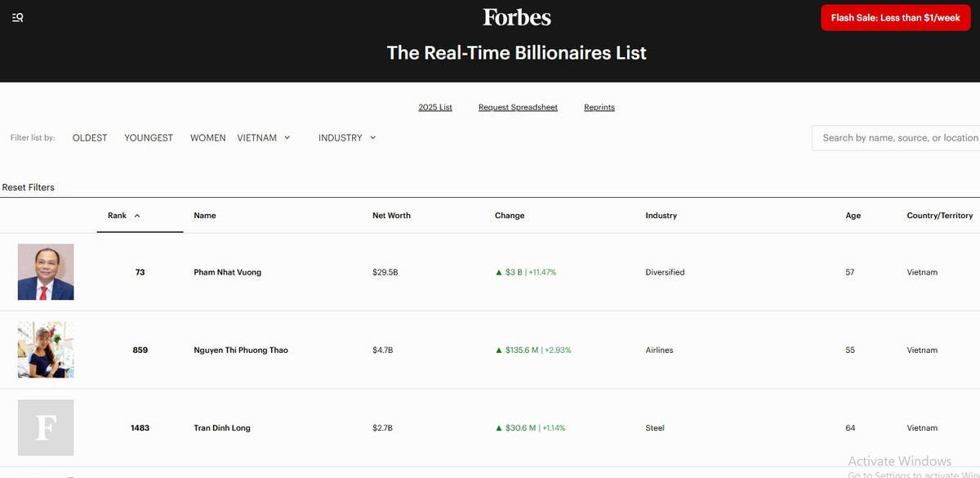Click the Request Spreadsheet link
The height and width of the screenshot is (478, 980).
518,108
